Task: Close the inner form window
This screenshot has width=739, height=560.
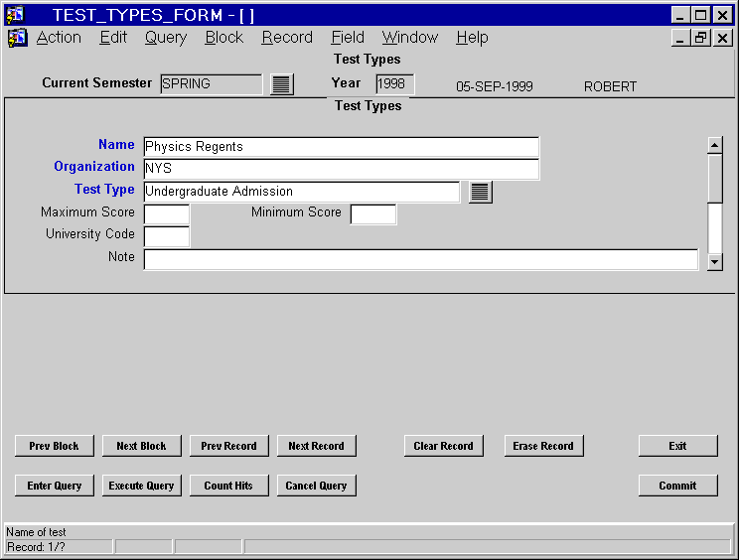Action: pyautogui.click(x=722, y=38)
